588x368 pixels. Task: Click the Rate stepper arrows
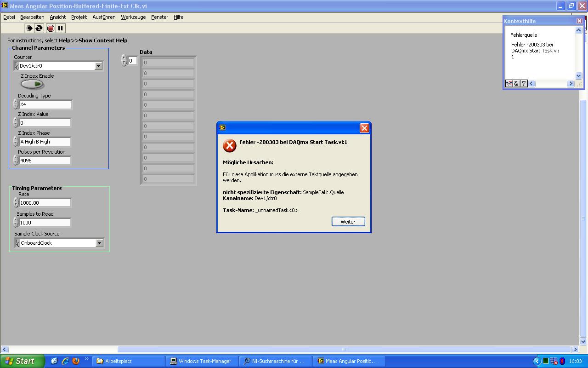[x=16, y=203]
